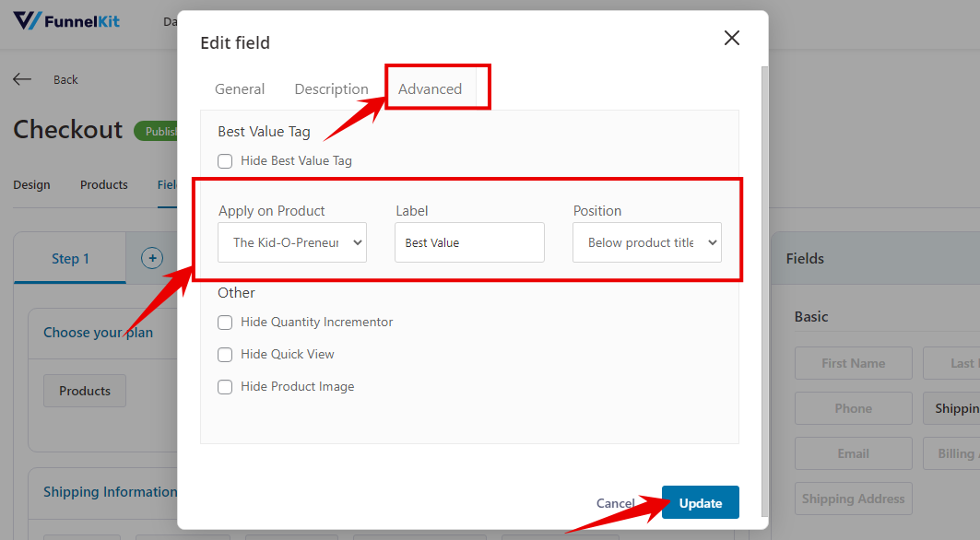Check Hide Quantity Incrementor
This screenshot has height=540, width=980.
(x=225, y=323)
